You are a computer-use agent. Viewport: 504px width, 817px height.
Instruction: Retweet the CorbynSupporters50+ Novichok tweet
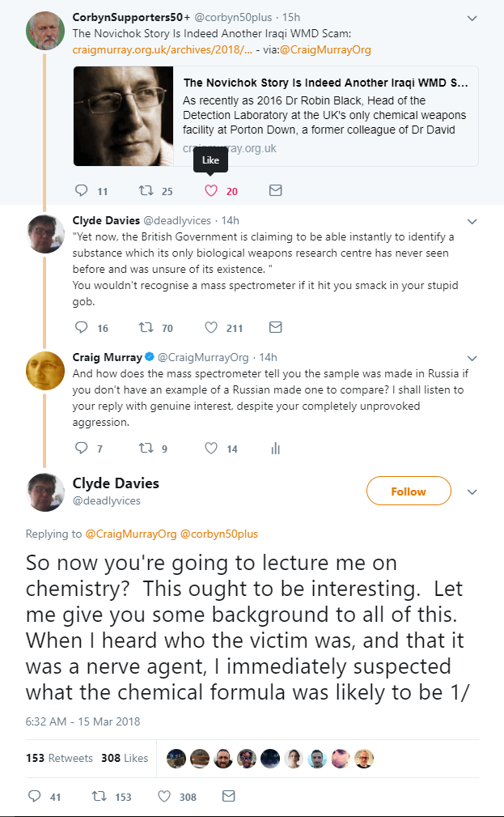click(x=146, y=191)
